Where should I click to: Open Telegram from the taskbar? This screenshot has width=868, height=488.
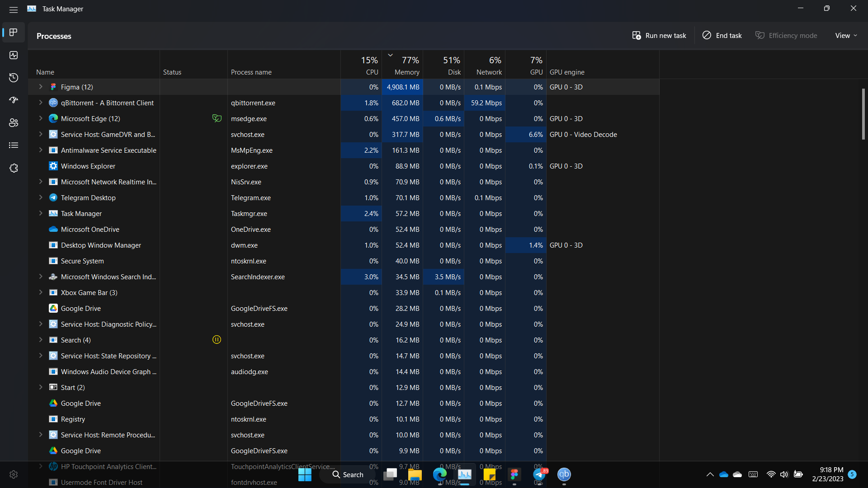pyautogui.click(x=539, y=474)
